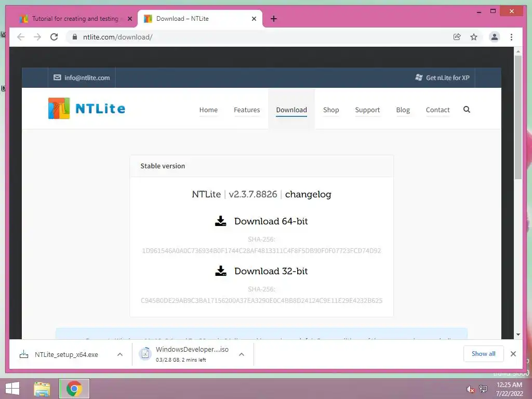
Task: Open the Contact menu item
Action: [x=437, y=110]
